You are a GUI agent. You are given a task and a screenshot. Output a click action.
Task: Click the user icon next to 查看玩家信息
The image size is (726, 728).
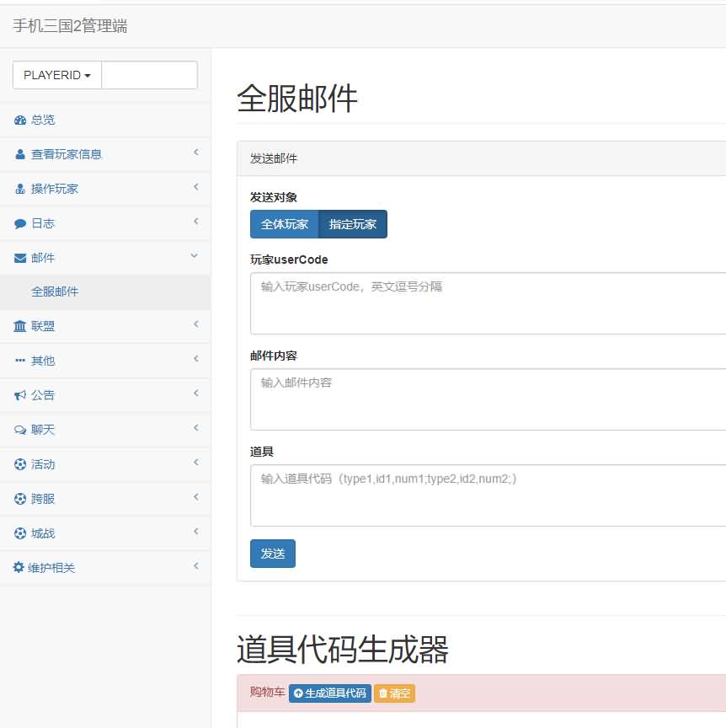pyautogui.click(x=20, y=155)
